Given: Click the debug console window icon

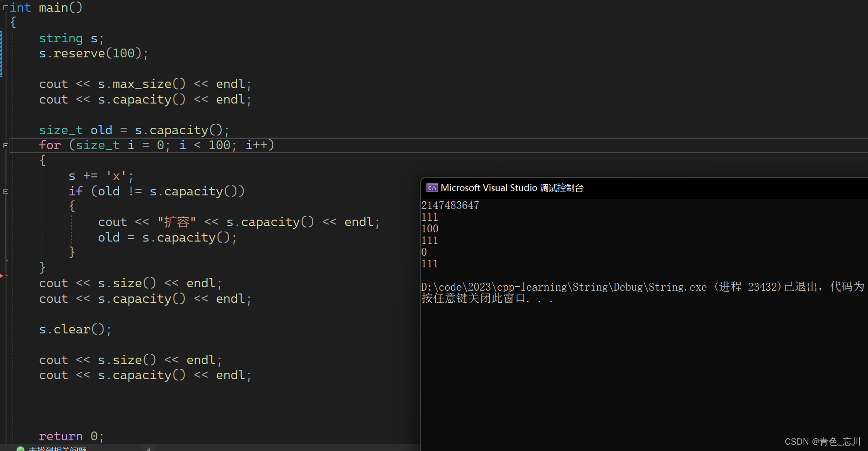Looking at the screenshot, I should point(432,188).
